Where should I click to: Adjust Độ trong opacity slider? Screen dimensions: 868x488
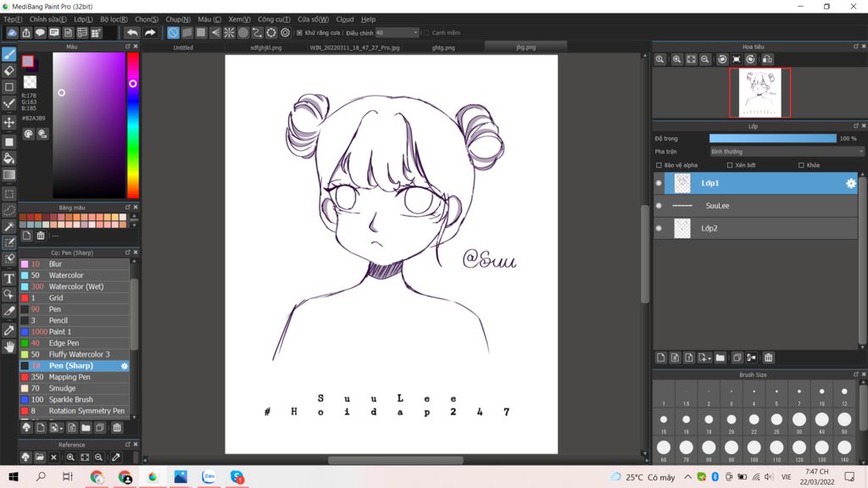click(773, 138)
